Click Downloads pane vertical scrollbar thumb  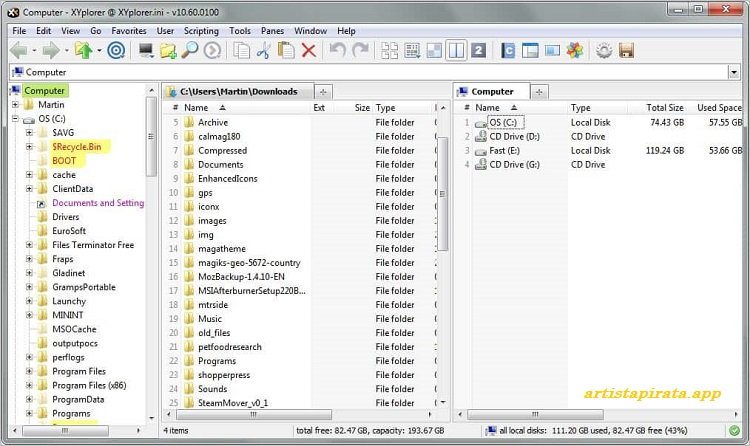(x=442, y=194)
